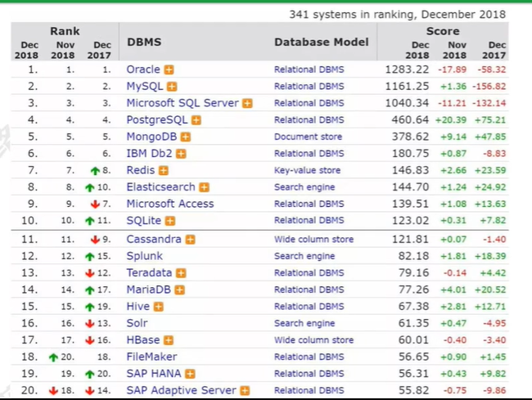Follow the Splunk link
The width and height of the screenshot is (532, 400).
pos(145,256)
